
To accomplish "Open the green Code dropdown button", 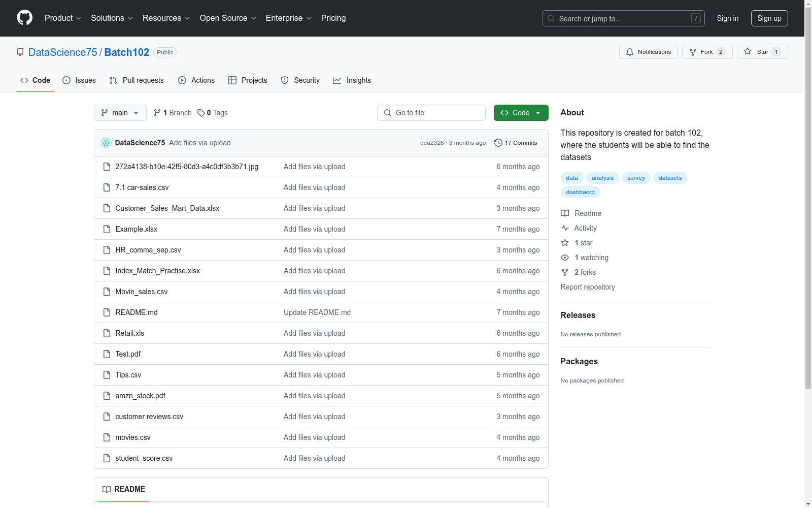I will (x=521, y=113).
